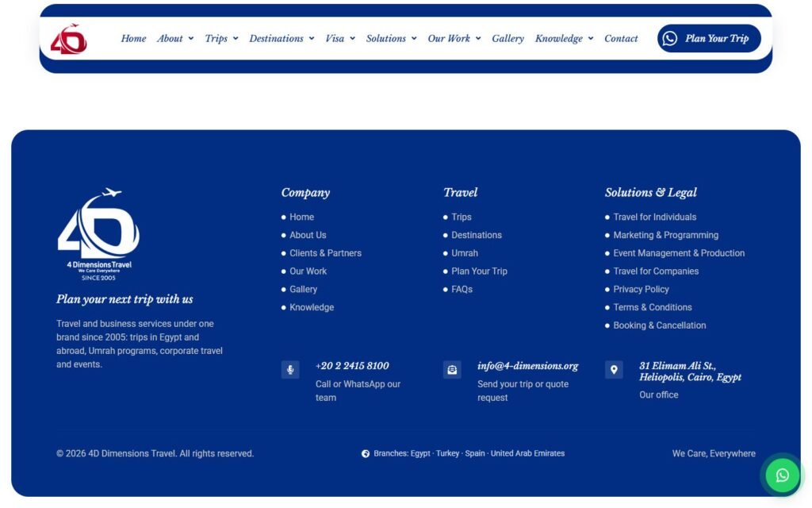Select Trips in the top navigation
Viewport: 812px width, 508px height.
(216, 38)
